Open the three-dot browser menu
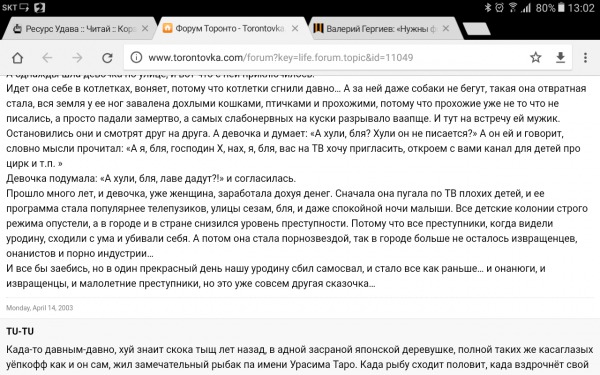This screenshot has height=375, width=600. [585, 57]
